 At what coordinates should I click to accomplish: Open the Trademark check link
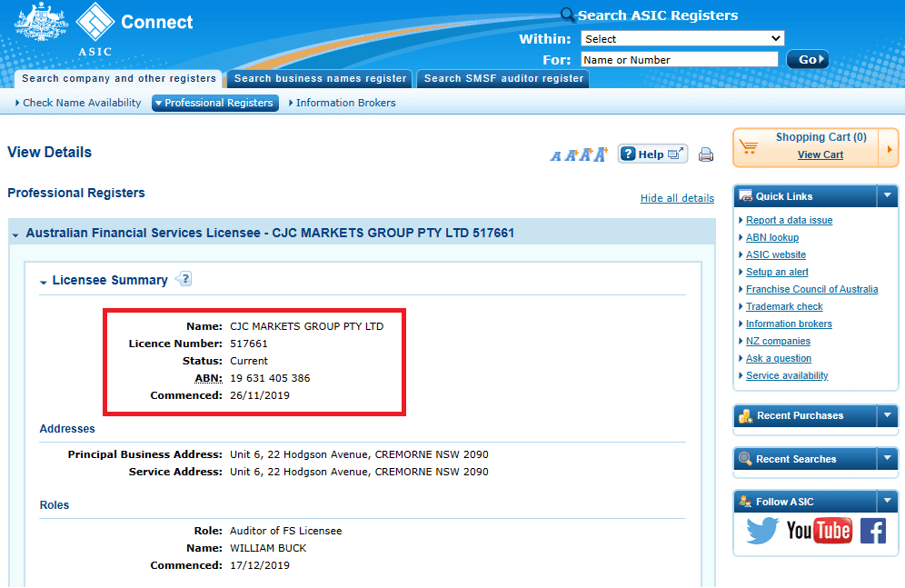point(784,306)
